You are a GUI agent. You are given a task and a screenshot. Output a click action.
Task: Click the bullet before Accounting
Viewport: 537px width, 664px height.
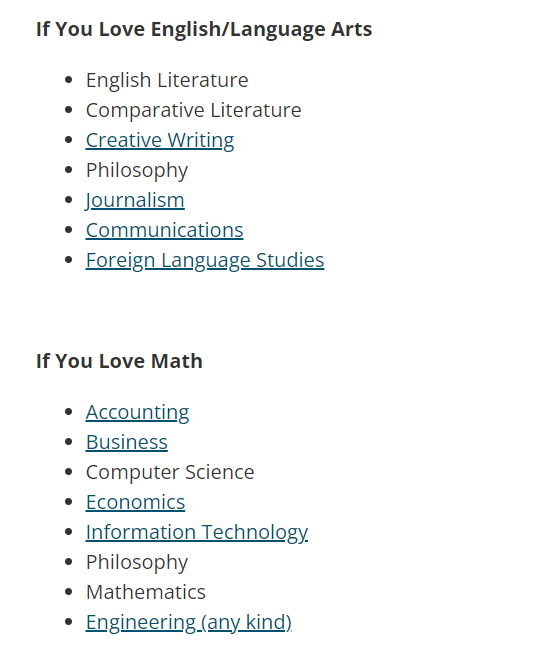[x=69, y=412]
